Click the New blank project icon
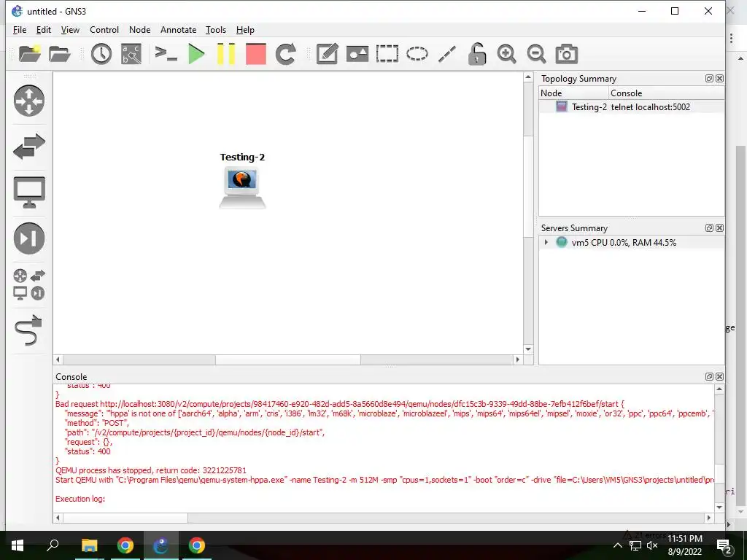Image resolution: width=747 pixels, height=560 pixels. (29, 54)
